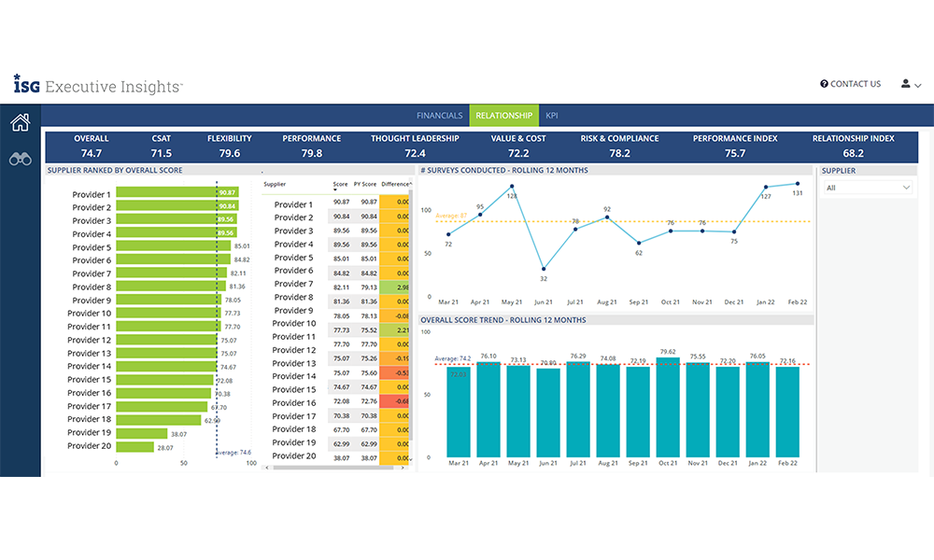Click the Oct 21 bar in score trend

[x=667, y=411]
